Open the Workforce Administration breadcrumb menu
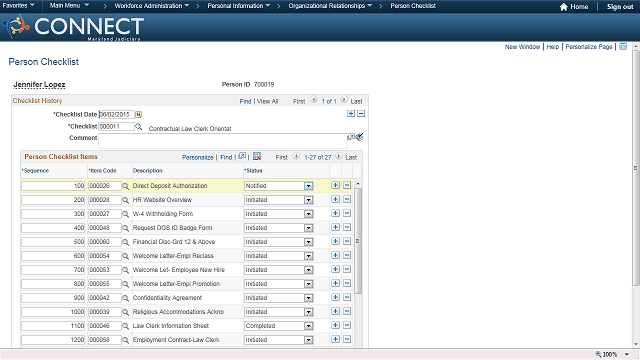This screenshot has height=360, width=640. [151, 6]
